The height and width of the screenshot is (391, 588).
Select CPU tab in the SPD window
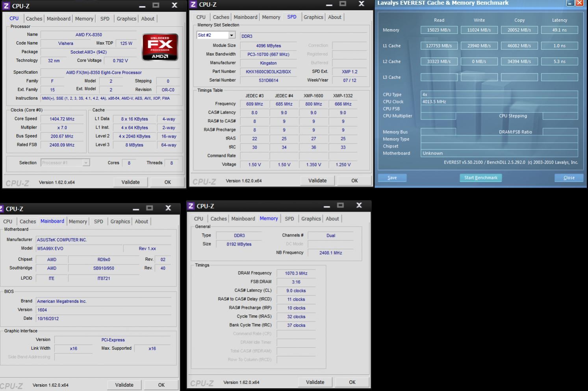[x=201, y=17]
